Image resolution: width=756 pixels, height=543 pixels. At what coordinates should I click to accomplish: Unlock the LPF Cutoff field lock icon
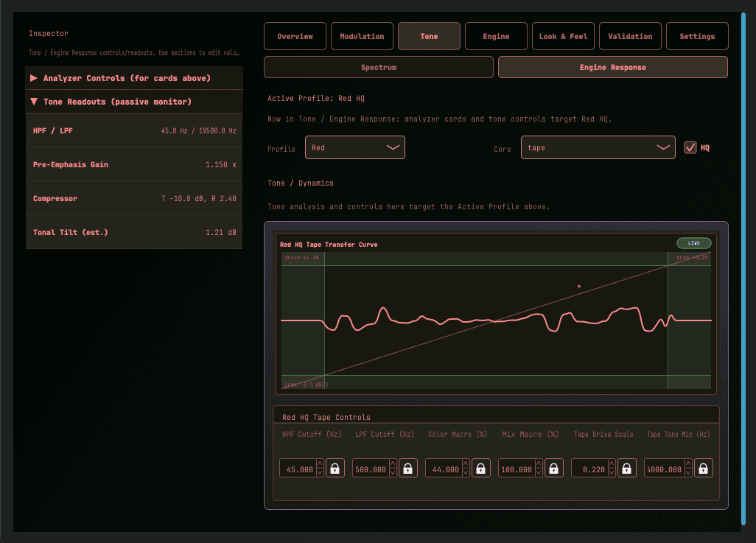pyautogui.click(x=407, y=468)
